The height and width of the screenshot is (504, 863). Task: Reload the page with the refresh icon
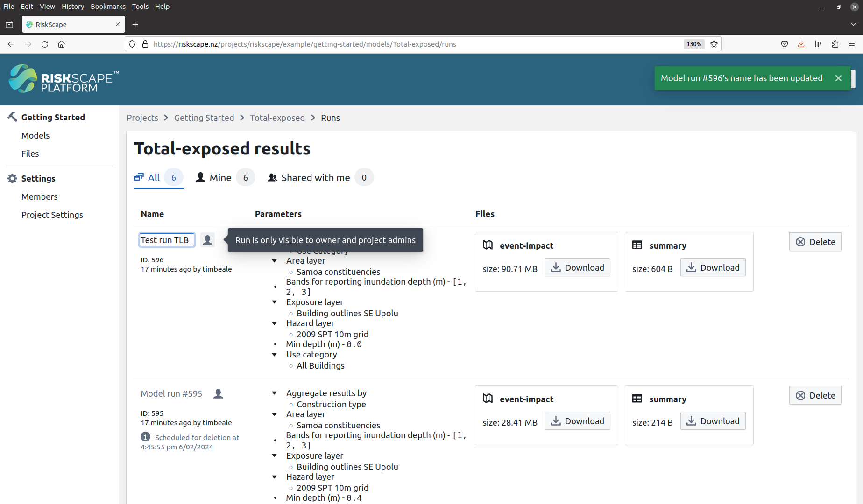click(x=45, y=44)
